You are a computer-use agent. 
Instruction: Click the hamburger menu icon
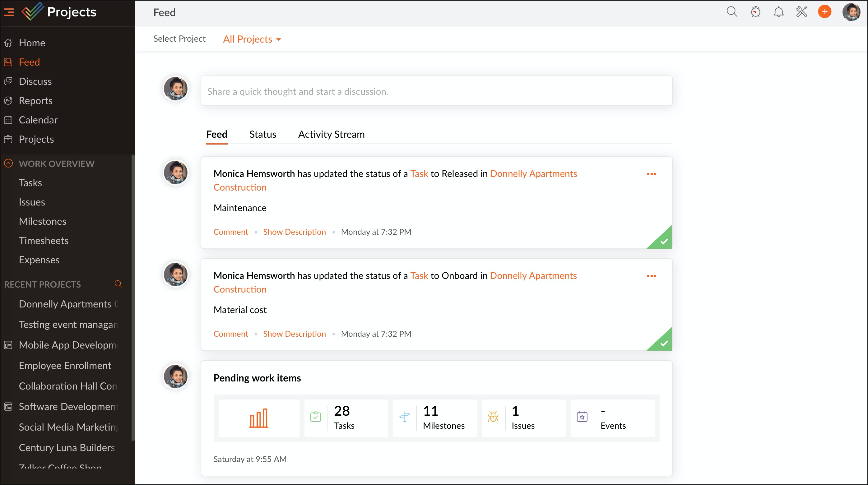click(x=9, y=12)
